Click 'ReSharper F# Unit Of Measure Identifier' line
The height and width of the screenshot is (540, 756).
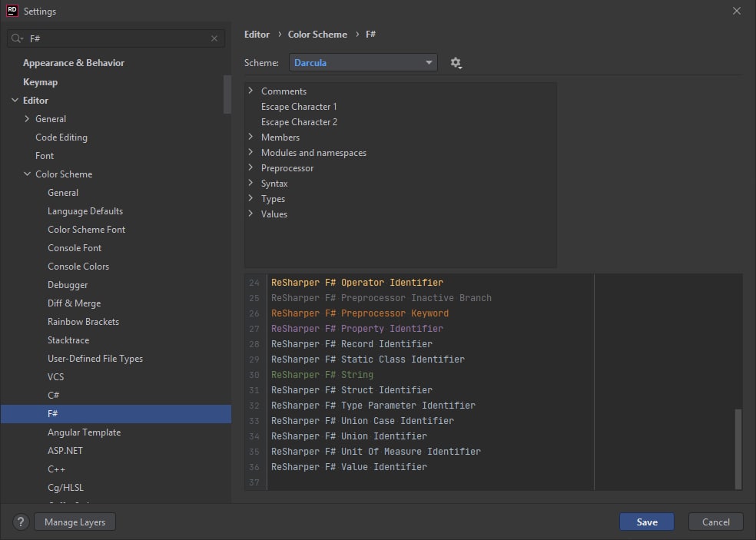pos(376,452)
